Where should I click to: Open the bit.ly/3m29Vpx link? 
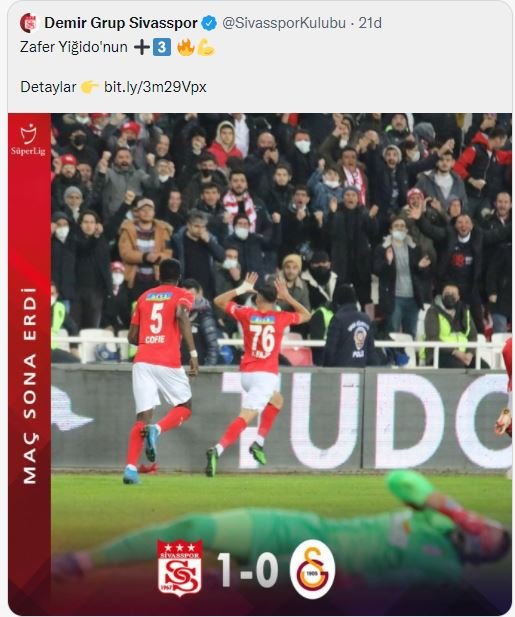[155, 87]
